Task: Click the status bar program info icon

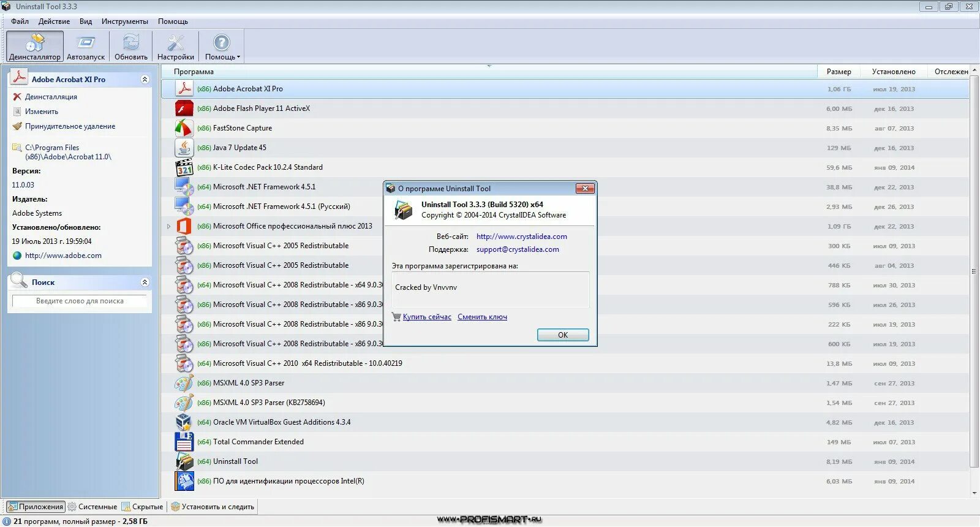Action: (7, 521)
